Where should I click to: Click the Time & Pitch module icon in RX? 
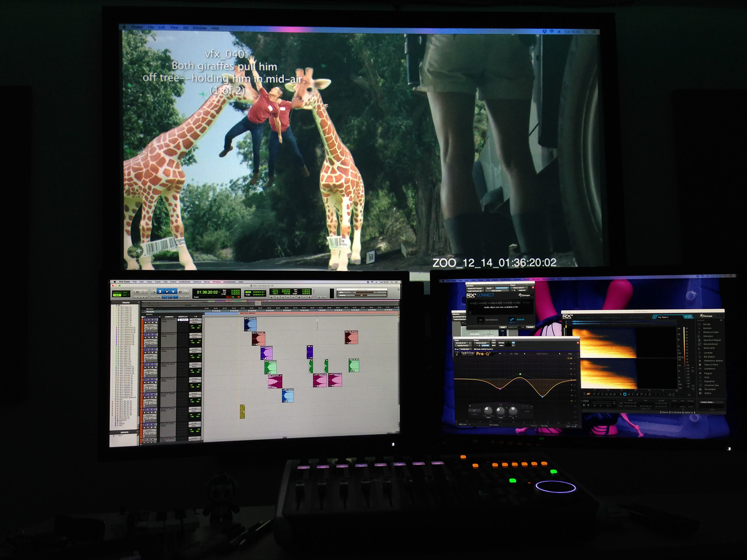click(x=700, y=365)
